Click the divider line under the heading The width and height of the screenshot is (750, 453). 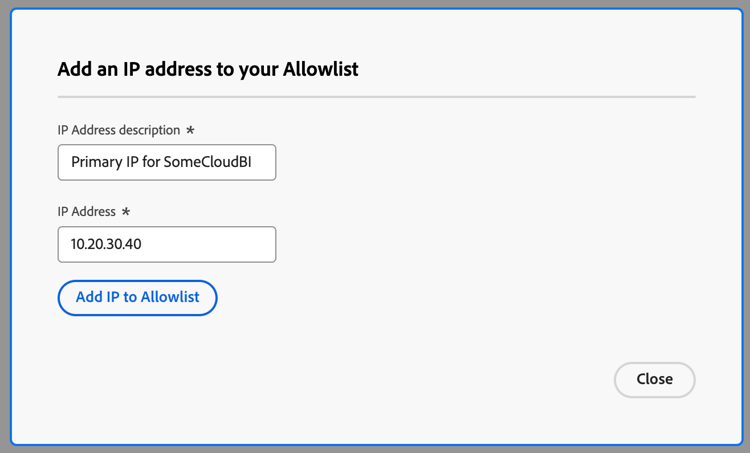coord(376,97)
